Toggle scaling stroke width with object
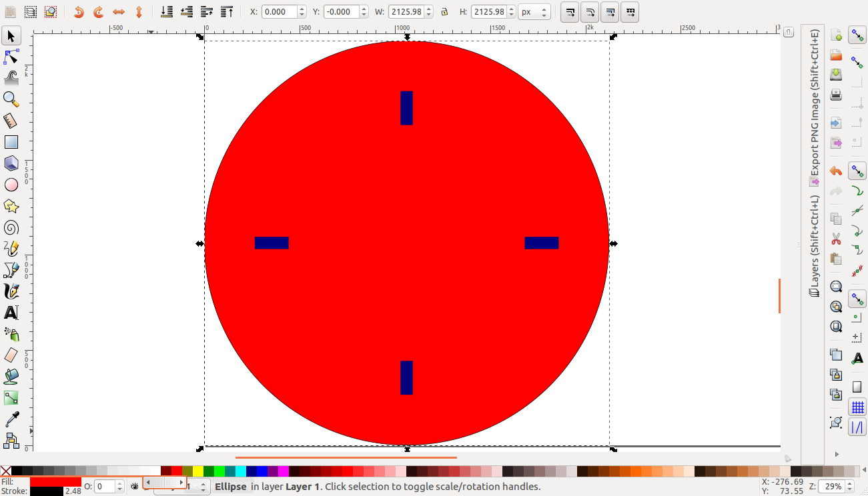 click(570, 12)
